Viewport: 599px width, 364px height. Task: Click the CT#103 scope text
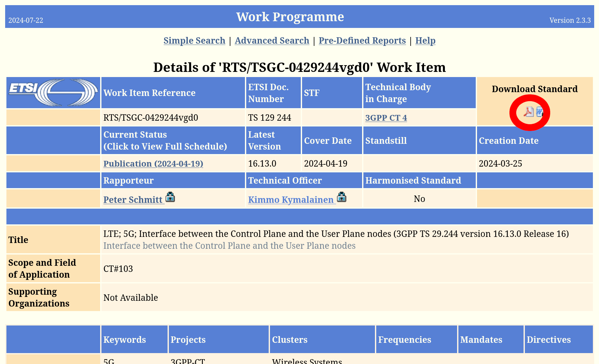(x=118, y=269)
